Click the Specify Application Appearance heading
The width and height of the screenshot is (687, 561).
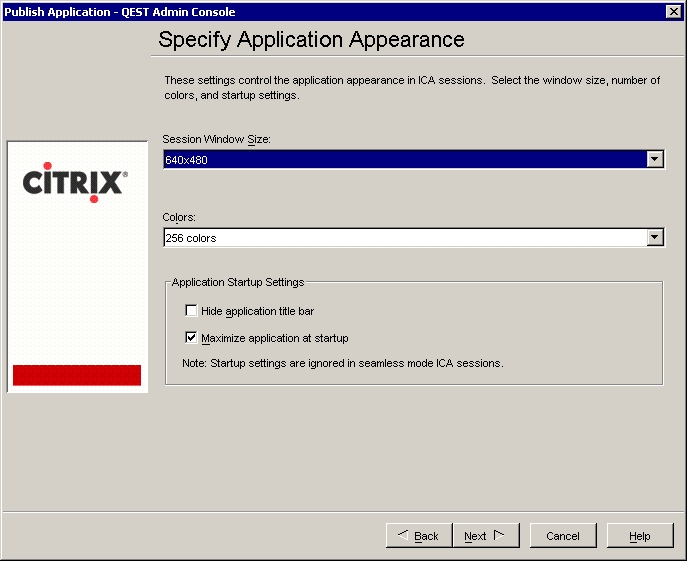(x=311, y=40)
